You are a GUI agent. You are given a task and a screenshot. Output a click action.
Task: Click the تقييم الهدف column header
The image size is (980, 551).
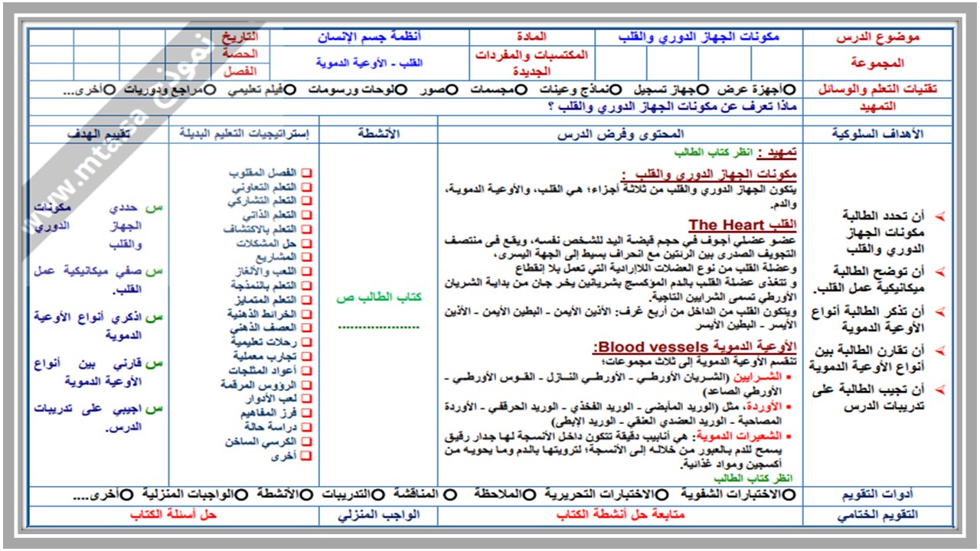[99, 133]
